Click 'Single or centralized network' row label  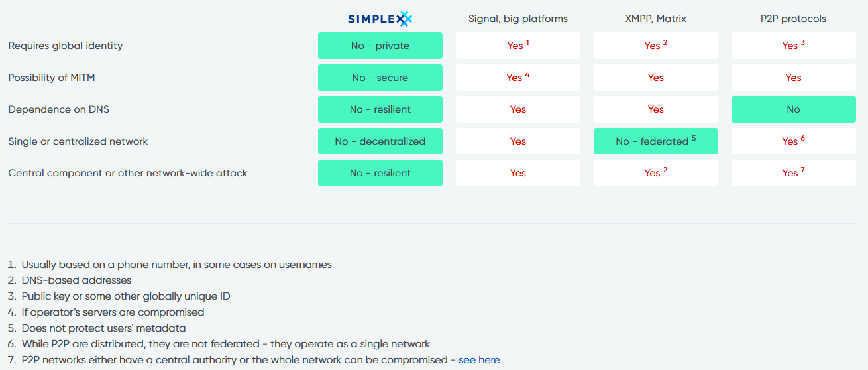78,141
